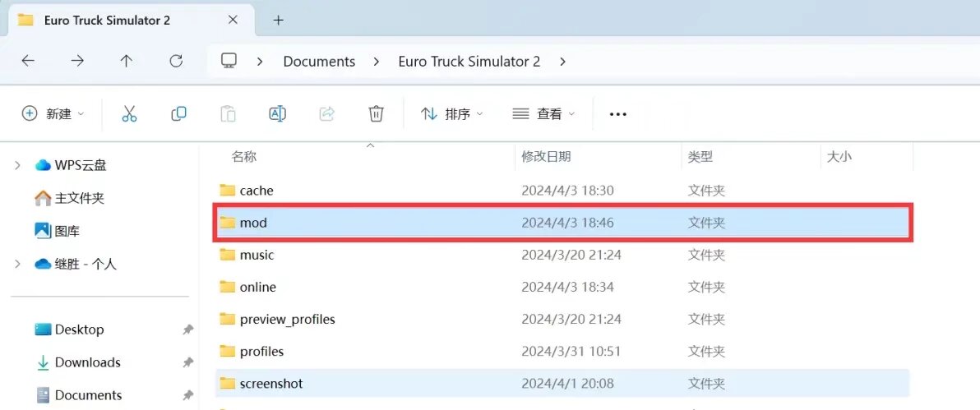Unpin Downloads using its pin icon
Screen dimensions: 980x410
pos(187,362)
